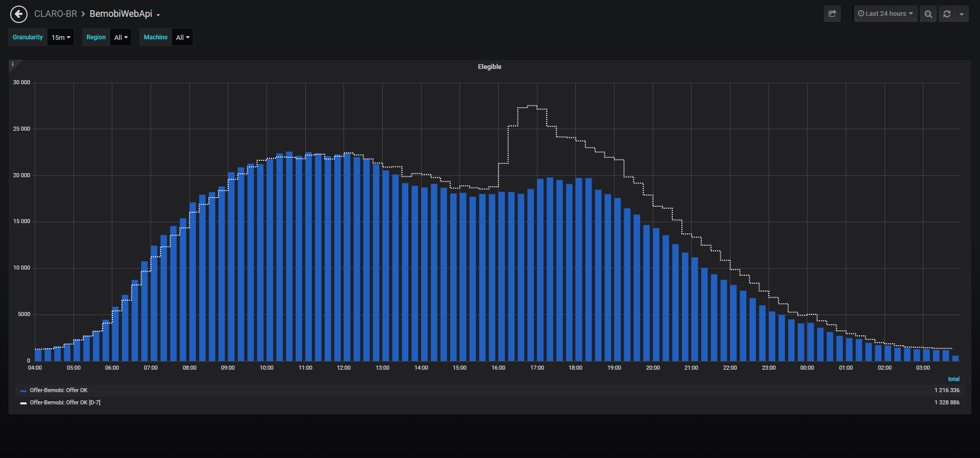Click the back arrow circle icon
This screenshot has width=980, height=458.
19,14
